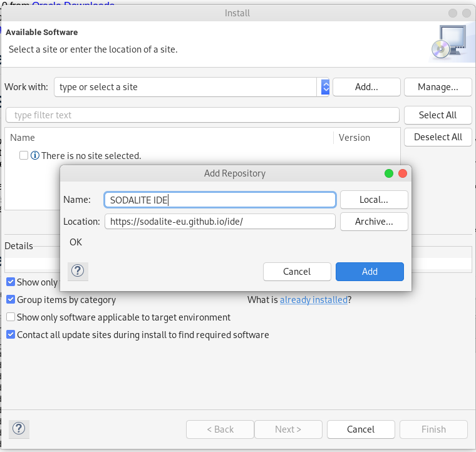Viewport: 476px width, 452px height.
Task: Click 'There is no site selected.' row text
Action: 91,156
